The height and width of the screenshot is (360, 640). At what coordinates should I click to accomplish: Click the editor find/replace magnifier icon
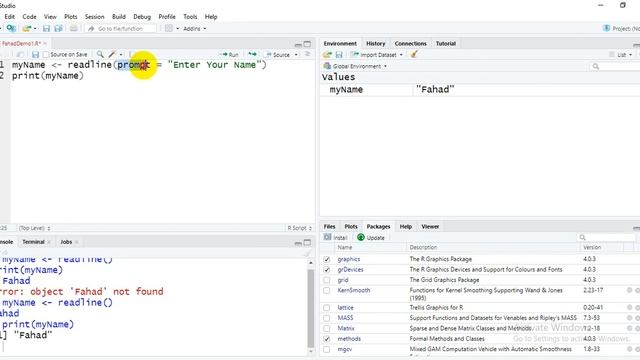click(x=100, y=54)
